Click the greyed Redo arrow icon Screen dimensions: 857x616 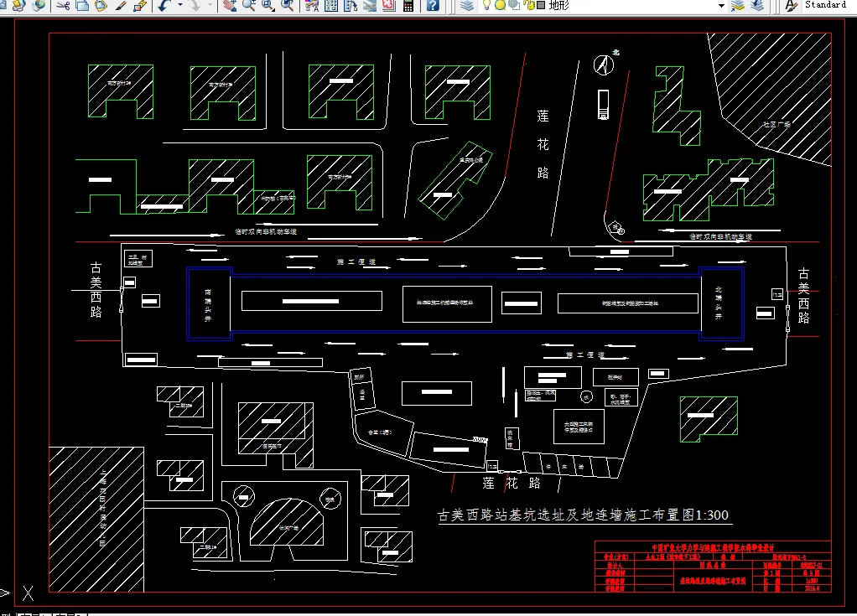pyautogui.click(x=195, y=6)
